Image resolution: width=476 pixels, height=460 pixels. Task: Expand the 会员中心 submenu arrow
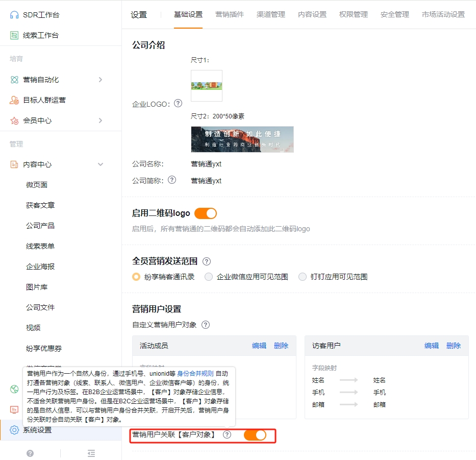pyautogui.click(x=100, y=120)
